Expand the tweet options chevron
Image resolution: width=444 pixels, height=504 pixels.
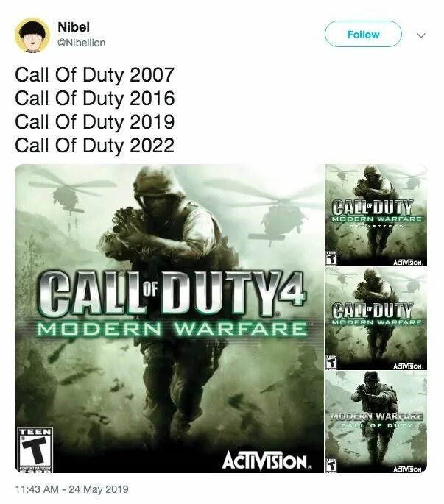click(x=421, y=35)
